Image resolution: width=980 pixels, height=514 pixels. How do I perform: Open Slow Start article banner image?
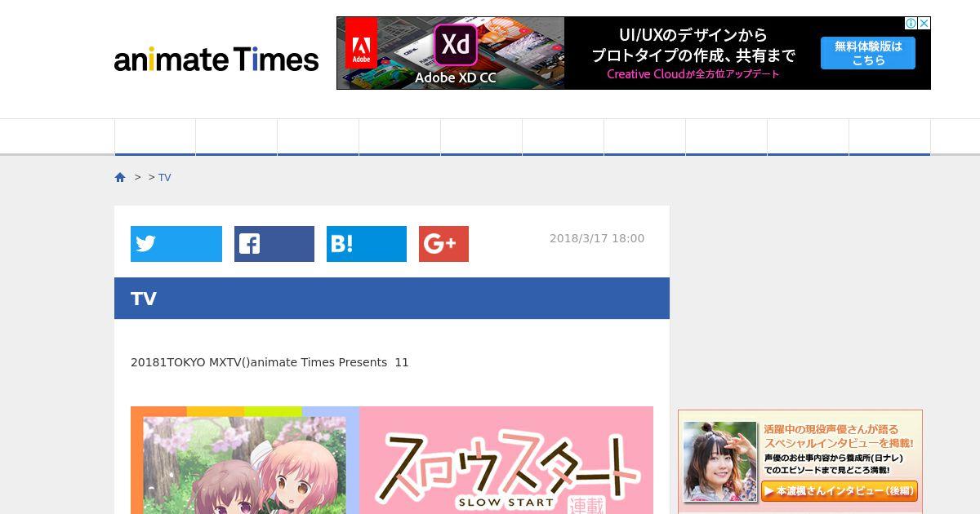[392, 460]
